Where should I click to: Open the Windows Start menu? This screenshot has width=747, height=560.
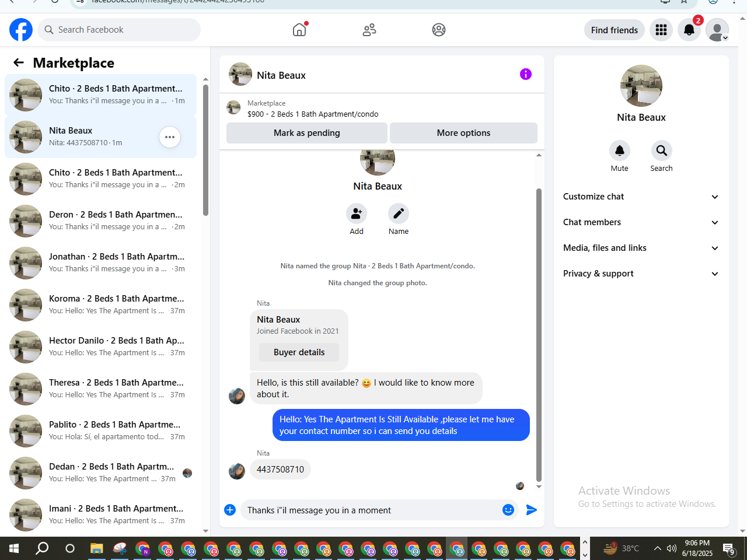(14, 548)
